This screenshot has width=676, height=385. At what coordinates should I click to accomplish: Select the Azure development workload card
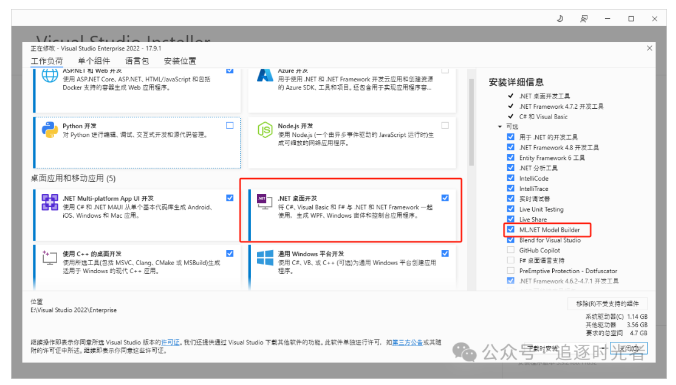(352, 90)
